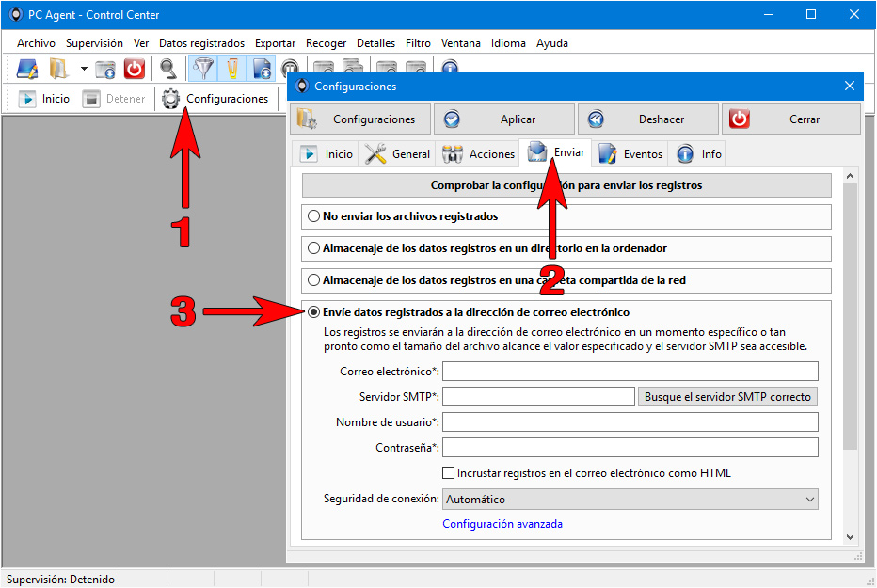Click the Contraseña input field
This screenshot has width=877, height=588.
[x=630, y=448]
